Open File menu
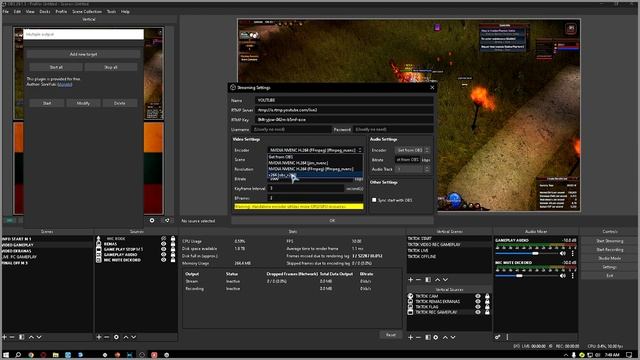This screenshot has width=640, height=360. [x=6, y=11]
